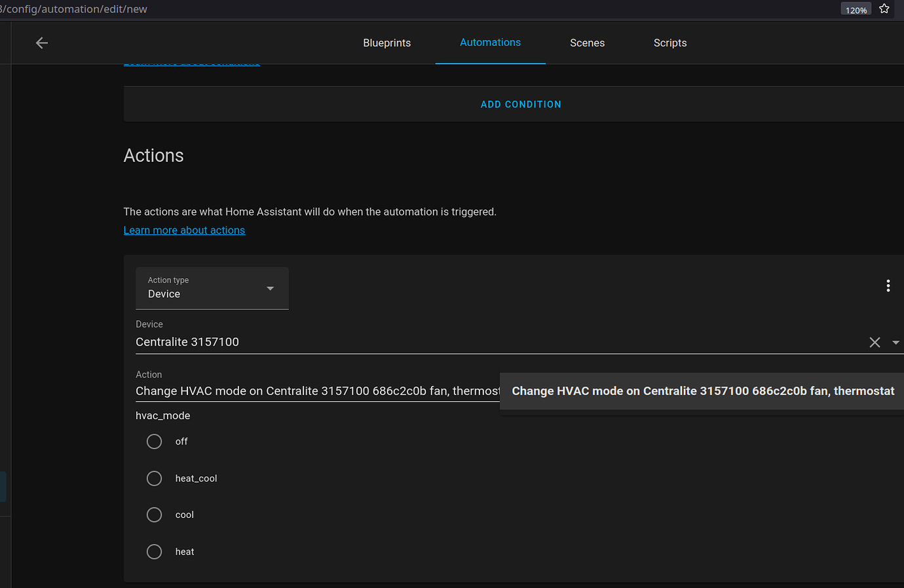
Task: Go to the Scenes tab
Action: 587,43
